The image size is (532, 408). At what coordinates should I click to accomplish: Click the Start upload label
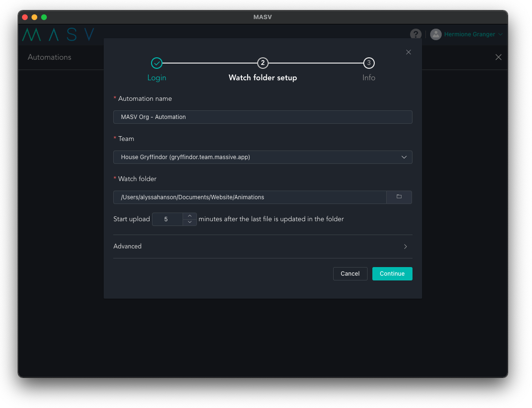[131, 219]
